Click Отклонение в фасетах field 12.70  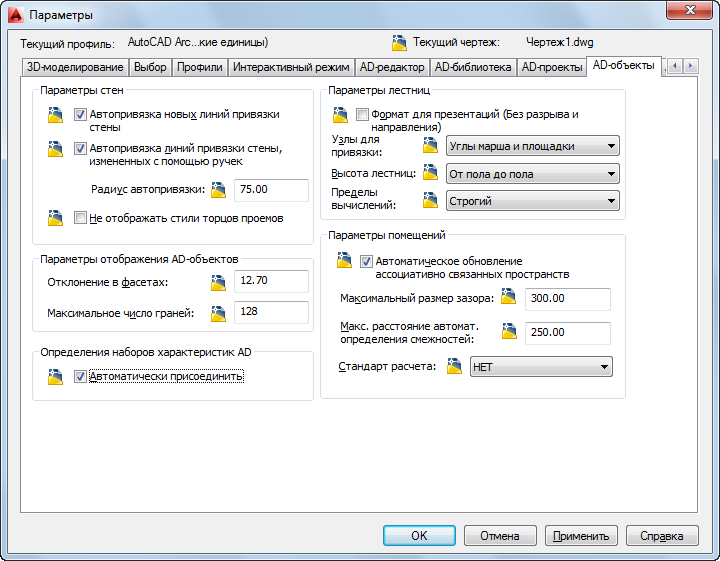pos(271,281)
